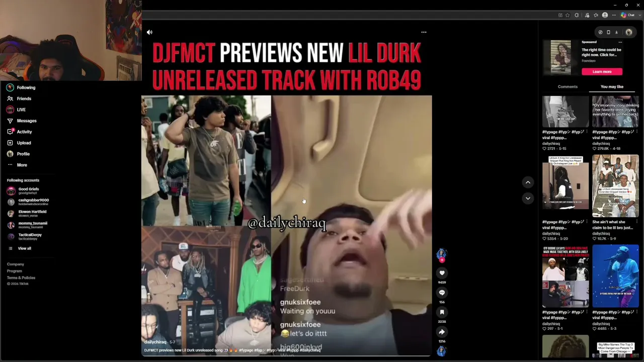
Task: Open the sponsored ad options dots
Action: (x=620, y=42)
